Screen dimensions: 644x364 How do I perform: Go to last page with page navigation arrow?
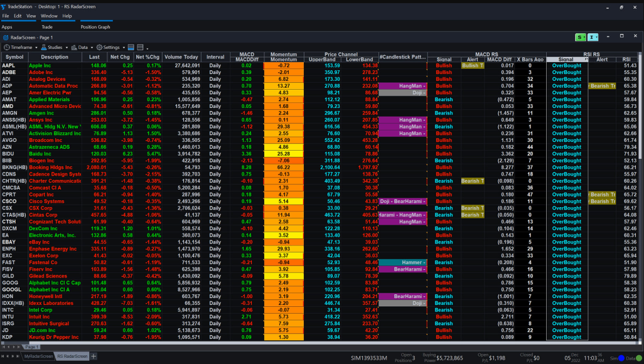(18, 347)
